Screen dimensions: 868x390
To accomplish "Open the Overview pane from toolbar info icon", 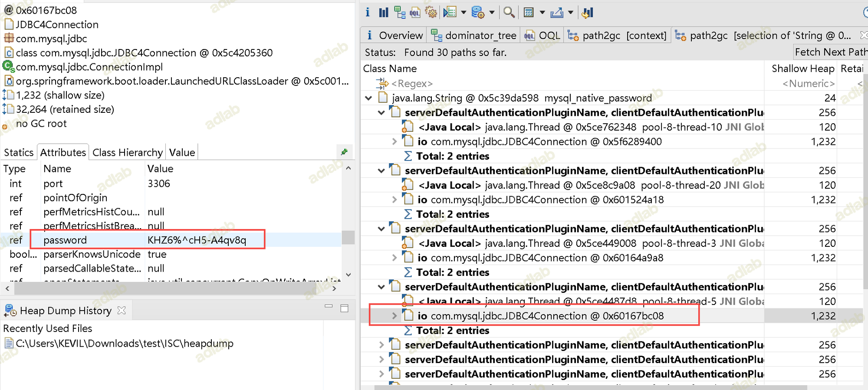I will point(368,12).
